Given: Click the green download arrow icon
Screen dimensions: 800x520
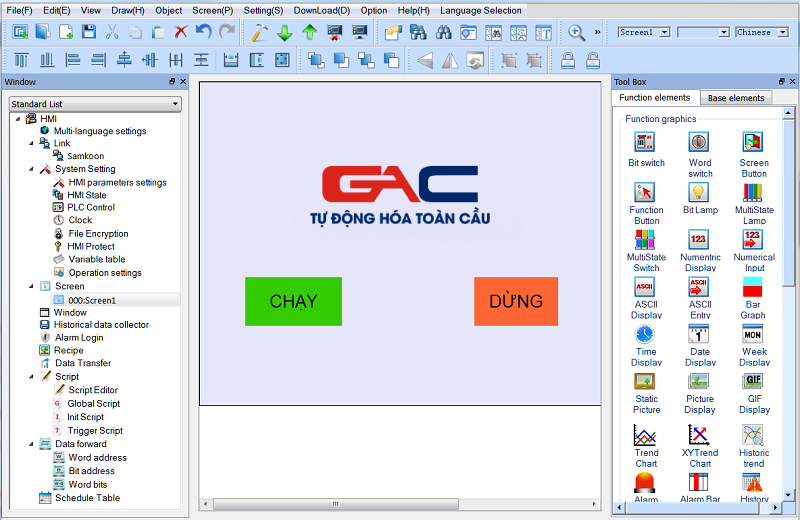Looking at the screenshot, I should (x=284, y=32).
